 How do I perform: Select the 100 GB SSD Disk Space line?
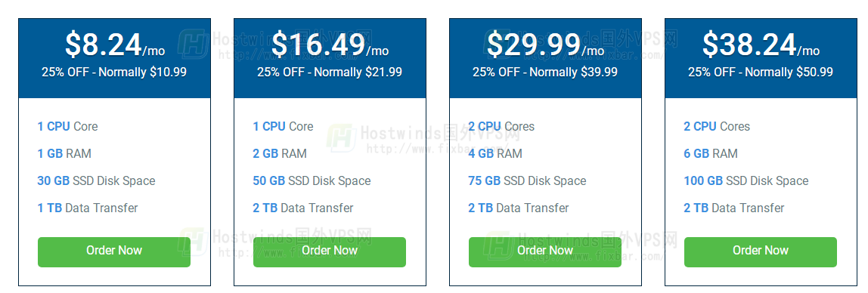pos(746,180)
